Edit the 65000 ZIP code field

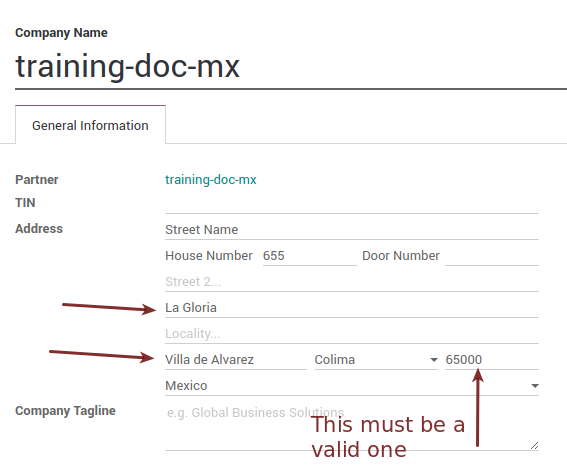(x=492, y=360)
